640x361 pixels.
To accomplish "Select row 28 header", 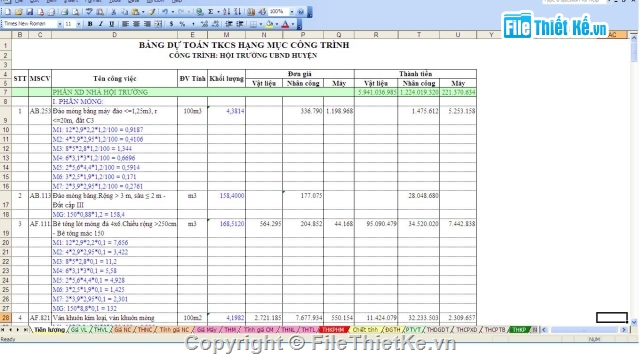I will click(6, 318).
